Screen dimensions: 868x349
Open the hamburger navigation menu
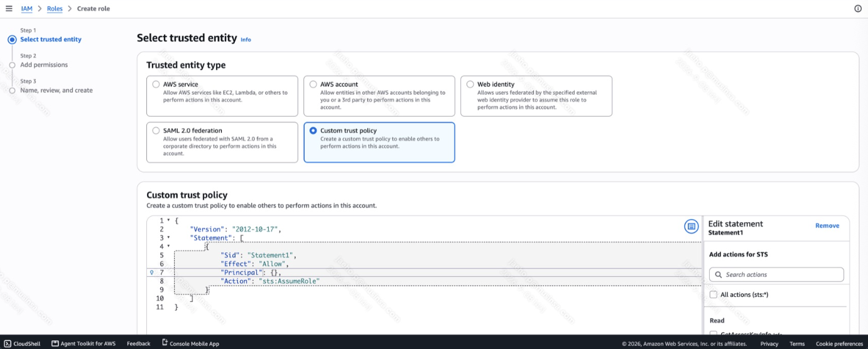pyautogui.click(x=9, y=9)
